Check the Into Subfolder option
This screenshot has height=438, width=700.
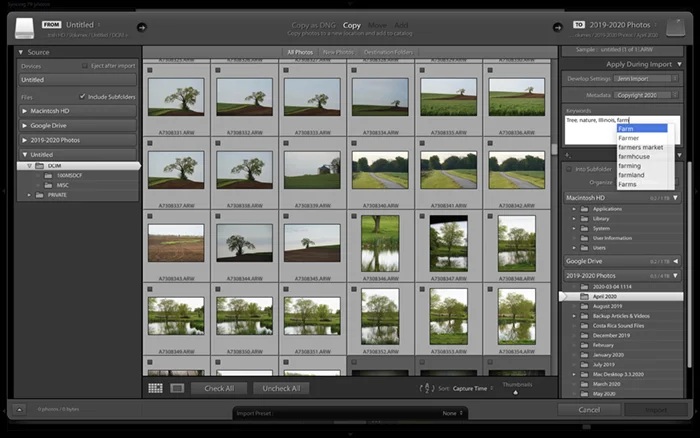(569, 169)
